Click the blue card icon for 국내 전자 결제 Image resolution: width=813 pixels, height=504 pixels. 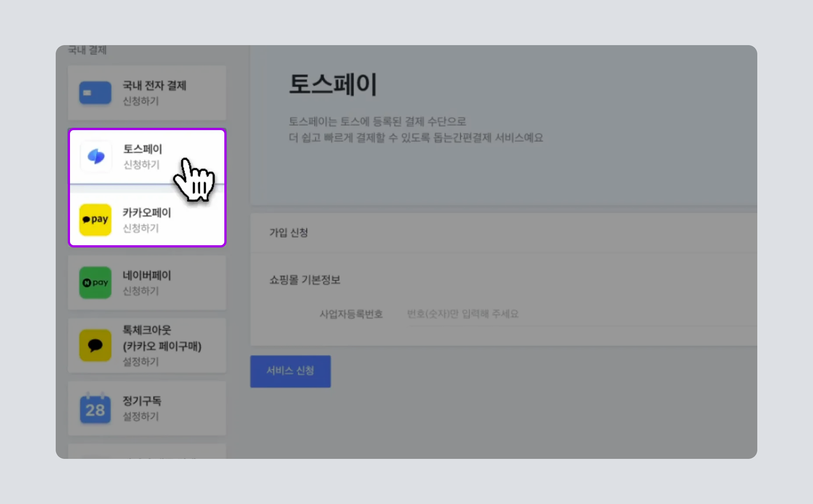[95, 93]
